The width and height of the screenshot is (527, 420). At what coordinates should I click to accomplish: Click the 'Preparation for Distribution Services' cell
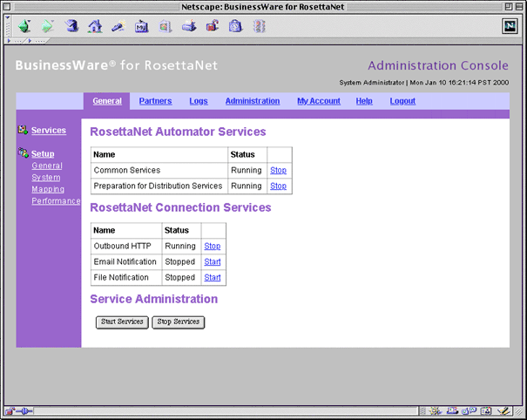(159, 186)
